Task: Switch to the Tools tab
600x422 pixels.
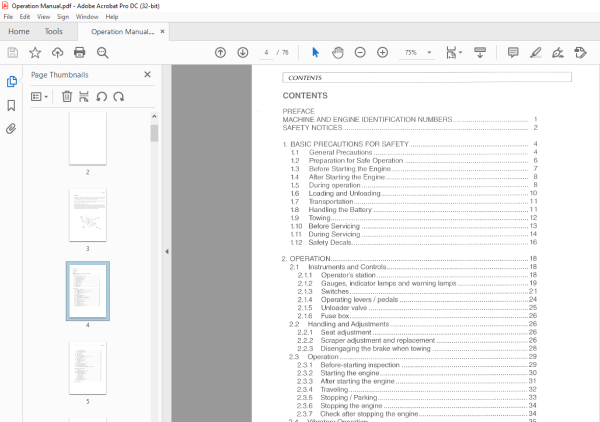Action: point(54,31)
